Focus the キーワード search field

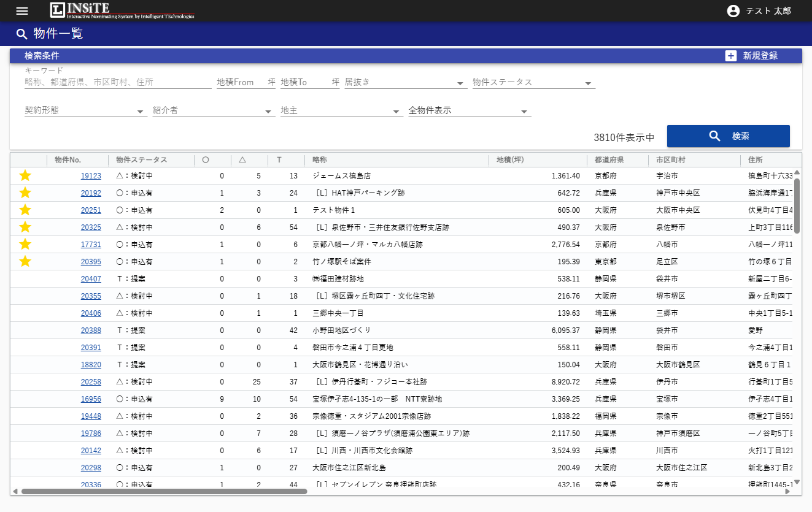(x=117, y=82)
